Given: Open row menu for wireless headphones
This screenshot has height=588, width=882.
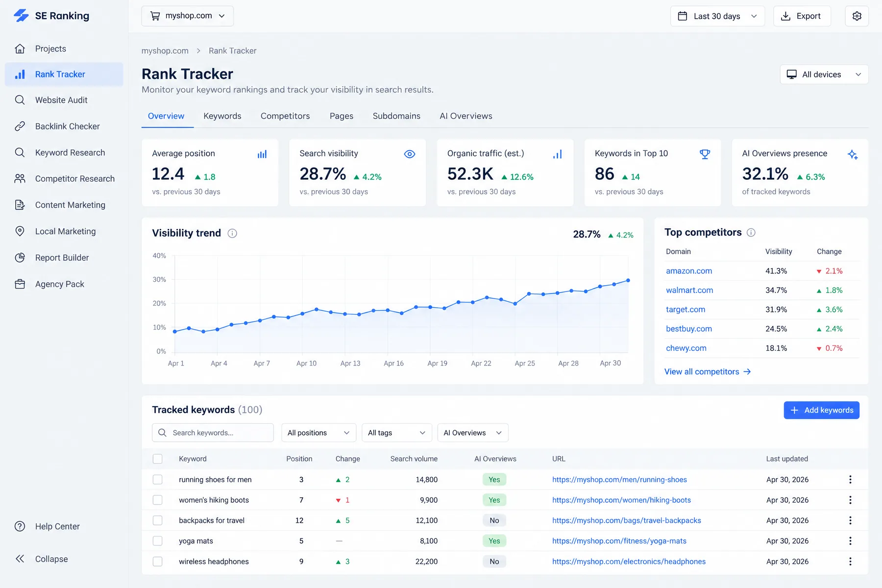Looking at the screenshot, I should point(850,562).
